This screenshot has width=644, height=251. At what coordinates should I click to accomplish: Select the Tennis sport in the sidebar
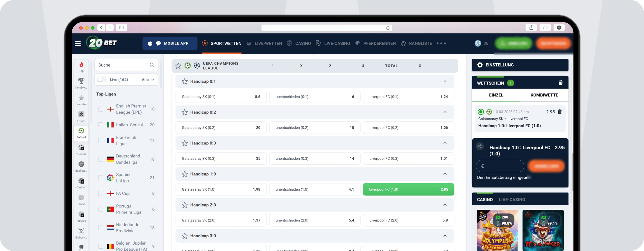tap(81, 199)
